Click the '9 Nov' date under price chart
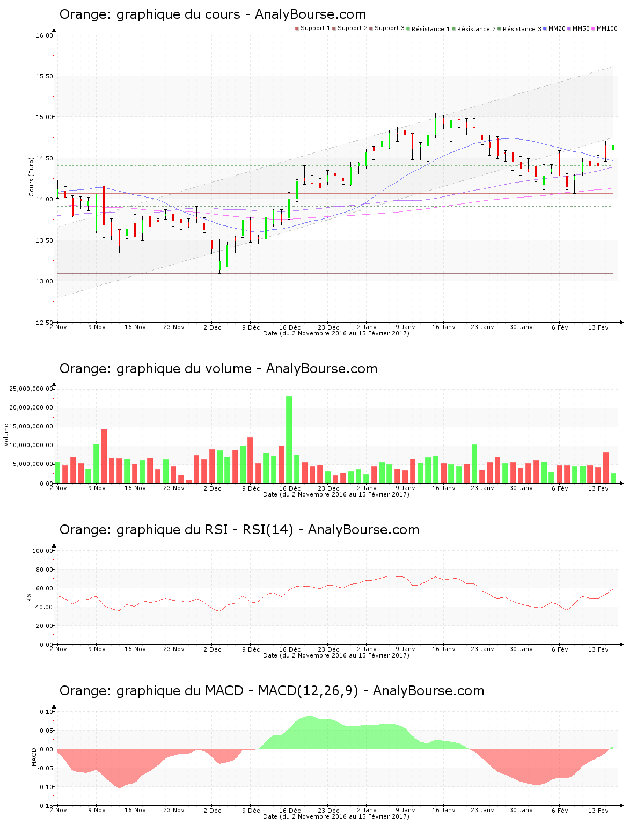Screen dimensions: 644x832 click(x=97, y=327)
